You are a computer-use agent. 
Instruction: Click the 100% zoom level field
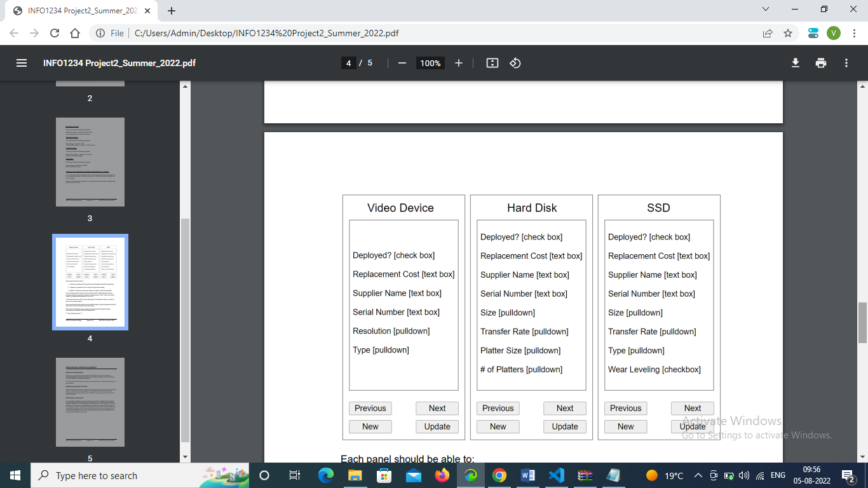[430, 63]
